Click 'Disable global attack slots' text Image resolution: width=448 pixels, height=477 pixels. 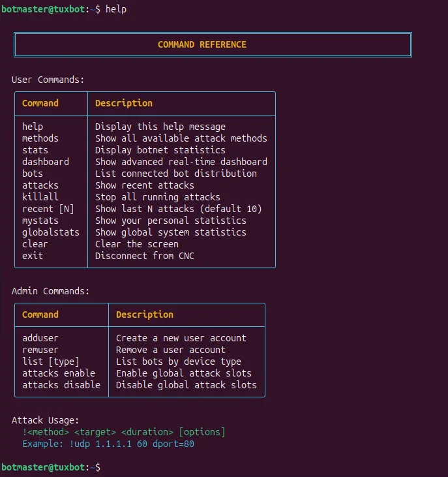[187, 385]
